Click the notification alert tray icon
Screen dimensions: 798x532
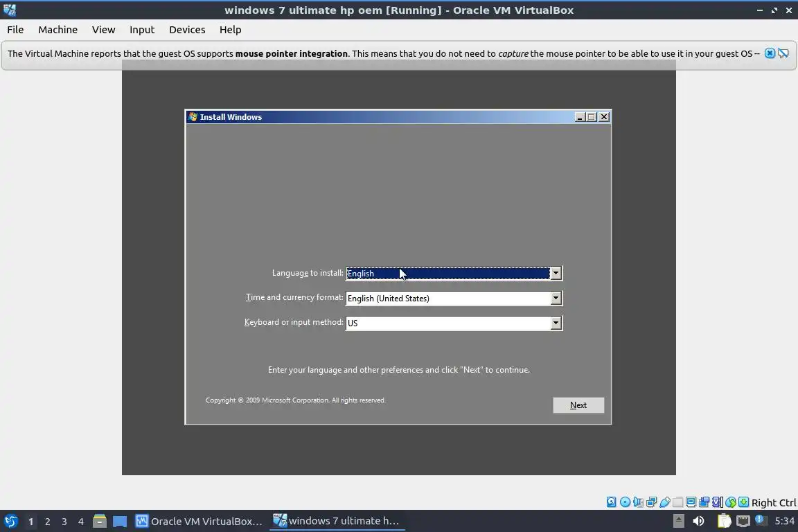tap(761, 520)
